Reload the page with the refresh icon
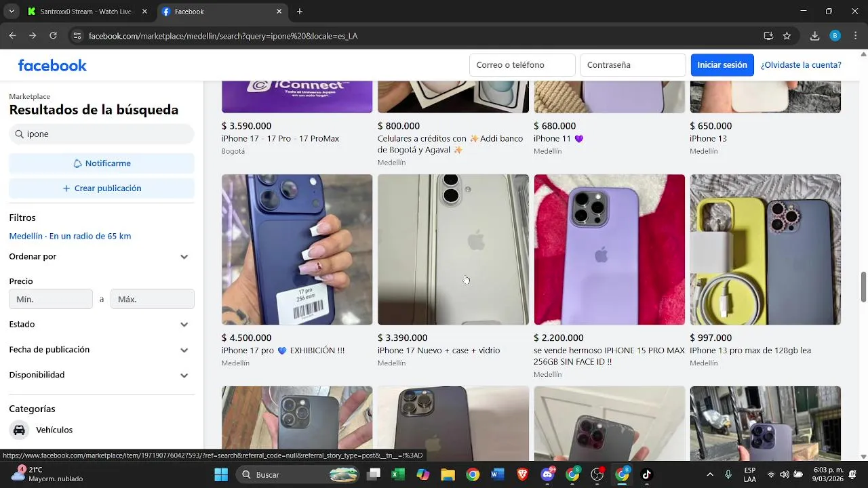The width and height of the screenshot is (868, 488). pos(53,36)
